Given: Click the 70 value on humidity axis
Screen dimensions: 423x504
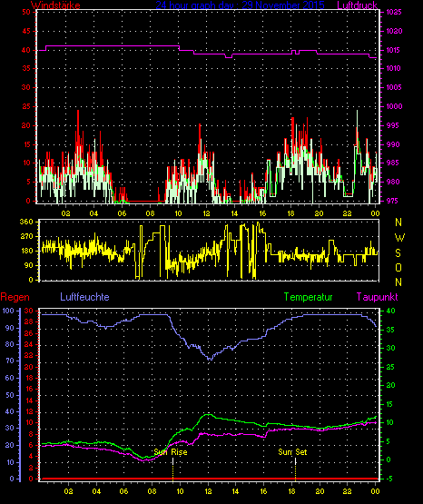Looking at the screenshot, I should (x=10, y=361).
